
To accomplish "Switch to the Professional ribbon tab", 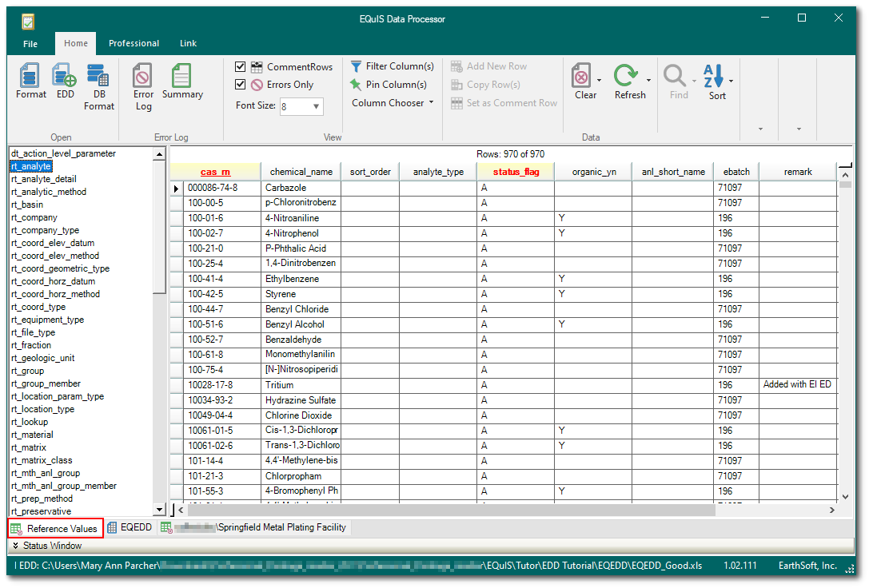I will 134,43.
